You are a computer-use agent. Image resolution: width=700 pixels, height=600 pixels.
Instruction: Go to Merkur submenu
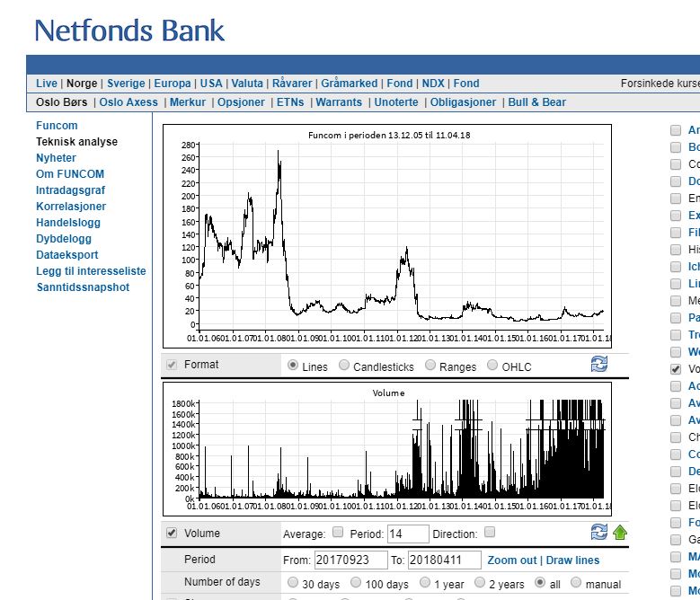[x=188, y=102]
